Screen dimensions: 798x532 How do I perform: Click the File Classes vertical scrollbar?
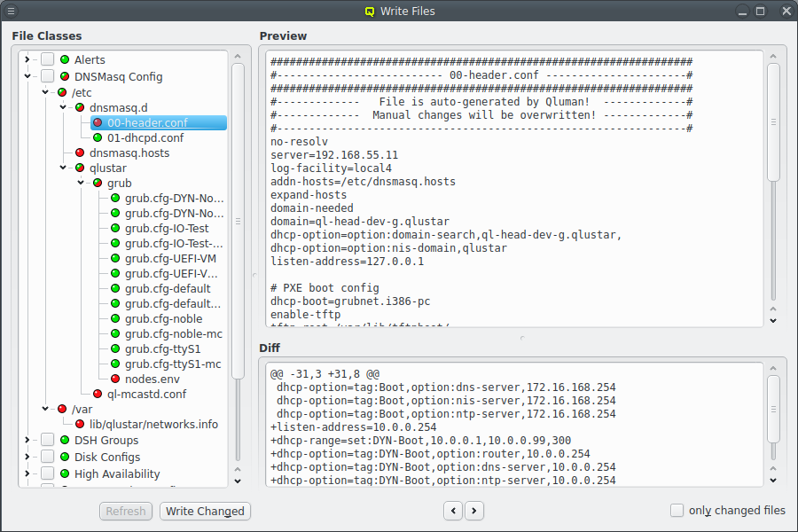[x=238, y=221]
